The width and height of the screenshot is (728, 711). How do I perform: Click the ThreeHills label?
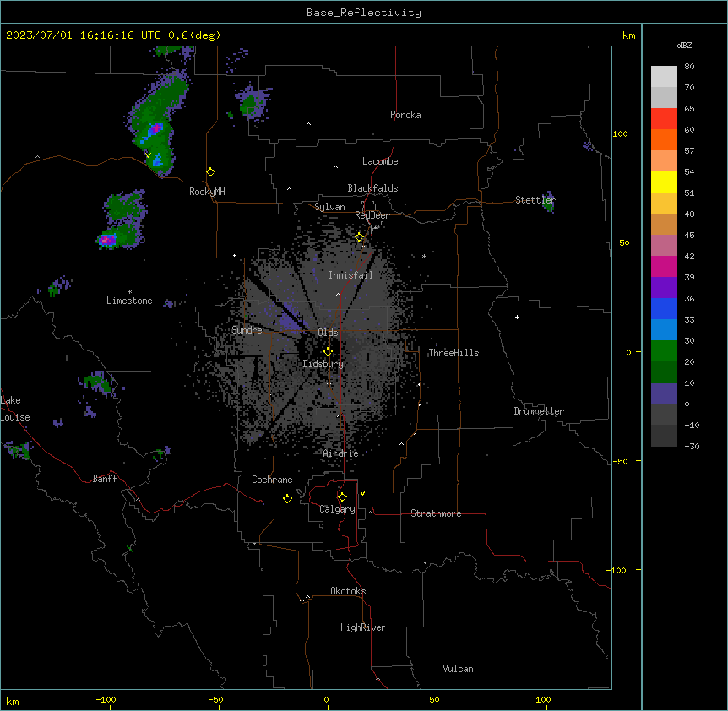[454, 353]
